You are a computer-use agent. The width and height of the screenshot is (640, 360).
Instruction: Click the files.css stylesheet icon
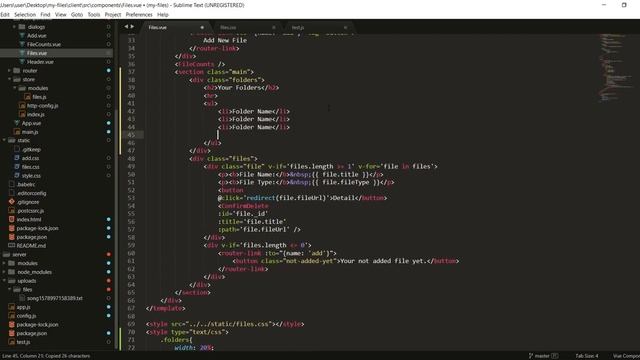pos(17,167)
